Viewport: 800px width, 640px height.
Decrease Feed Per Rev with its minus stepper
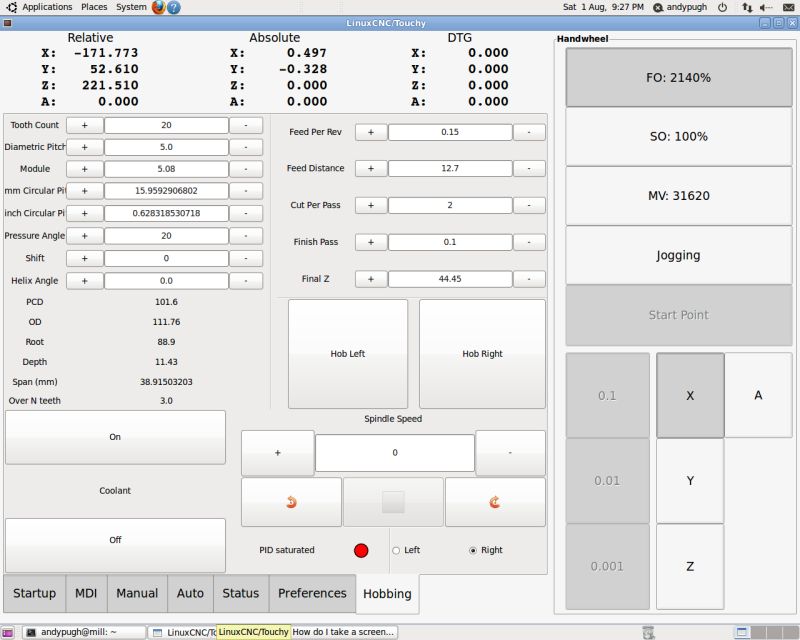(531, 132)
